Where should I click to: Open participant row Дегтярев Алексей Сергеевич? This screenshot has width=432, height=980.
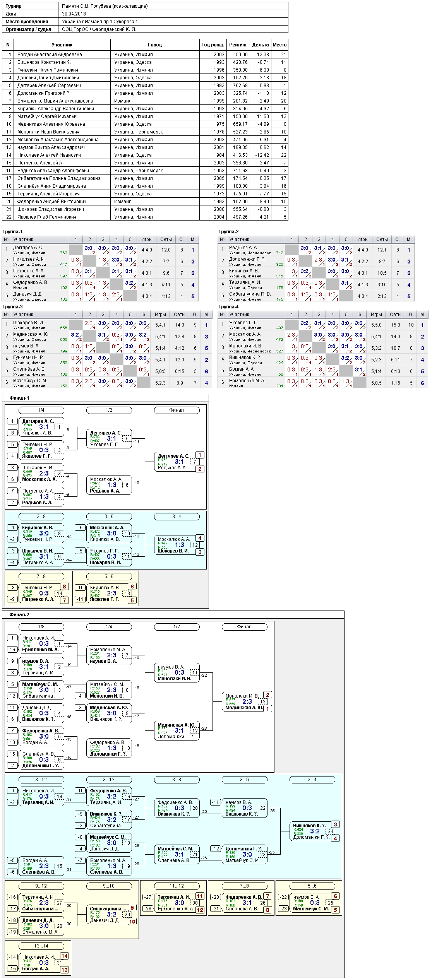[145, 86]
